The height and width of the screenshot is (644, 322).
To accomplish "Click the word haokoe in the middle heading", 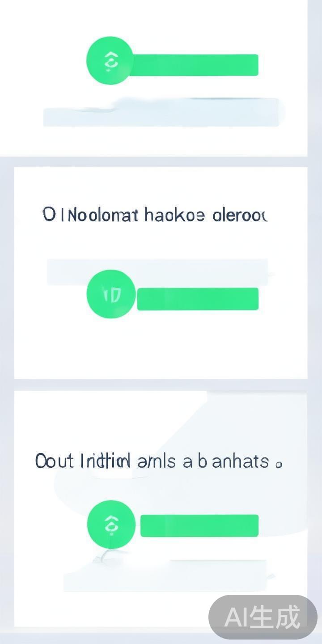I will 174,215.
